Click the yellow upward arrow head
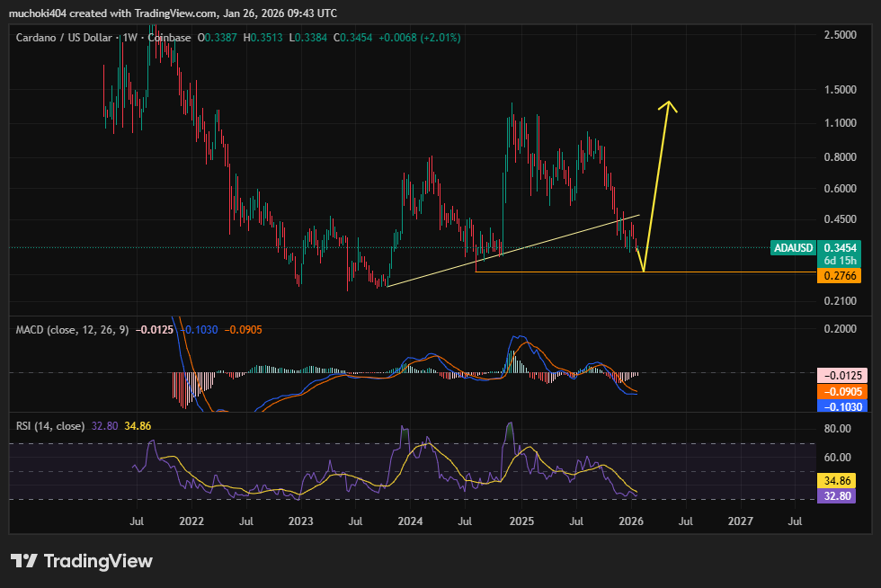This screenshot has height=588, width=881. 668,104
